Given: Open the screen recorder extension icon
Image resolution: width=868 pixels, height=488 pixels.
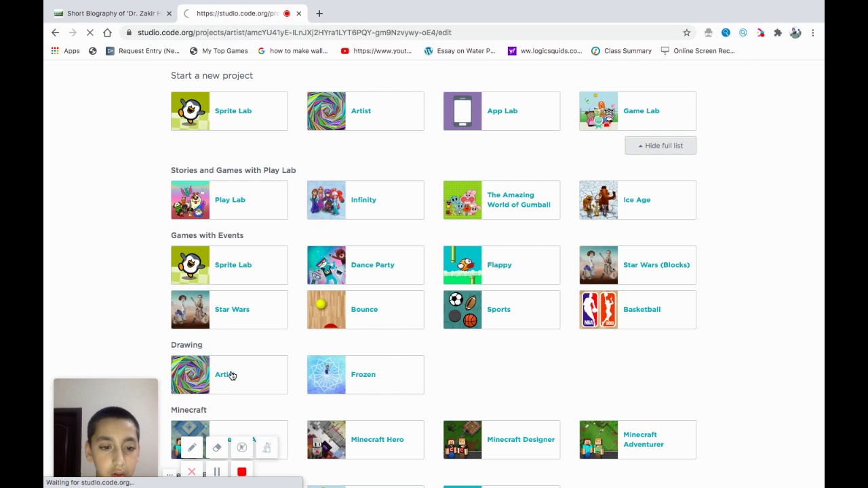Looking at the screenshot, I should point(760,33).
